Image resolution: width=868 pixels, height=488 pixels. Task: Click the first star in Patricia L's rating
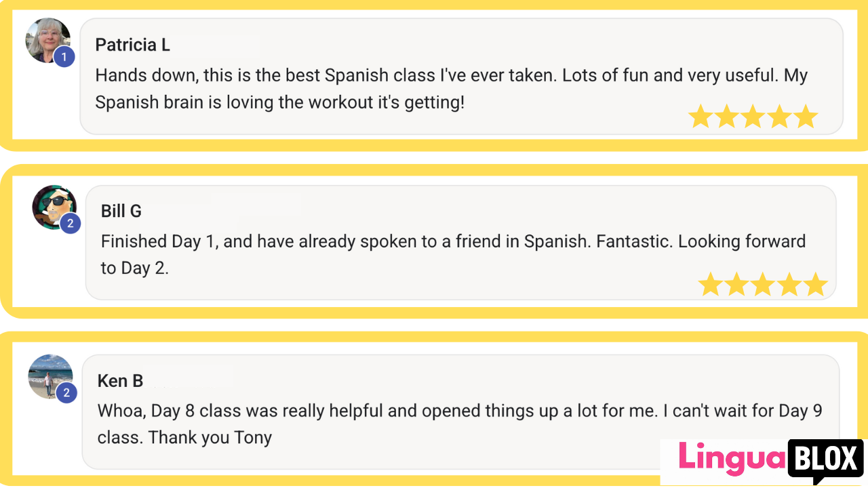click(701, 117)
